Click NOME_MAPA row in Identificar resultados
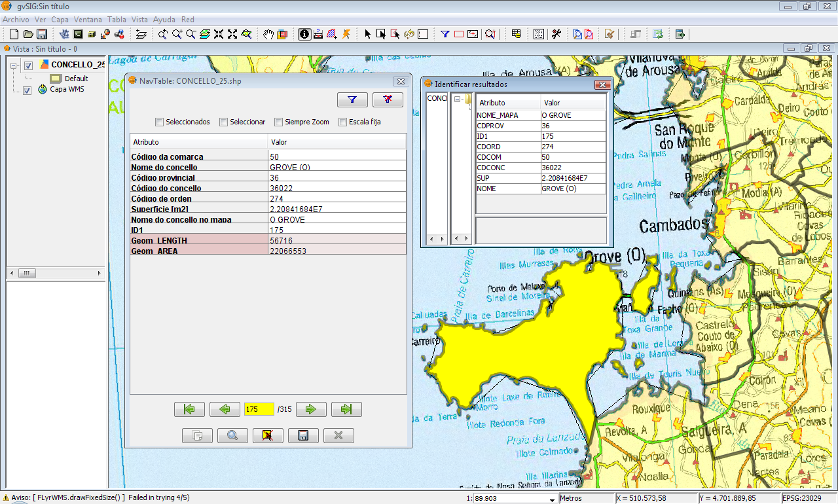The width and height of the screenshot is (838, 504). [541, 115]
